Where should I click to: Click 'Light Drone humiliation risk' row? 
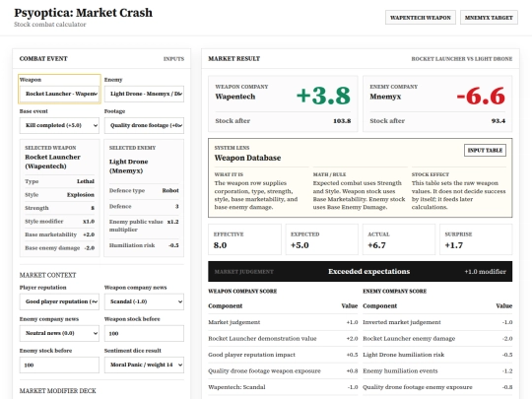tap(437, 355)
